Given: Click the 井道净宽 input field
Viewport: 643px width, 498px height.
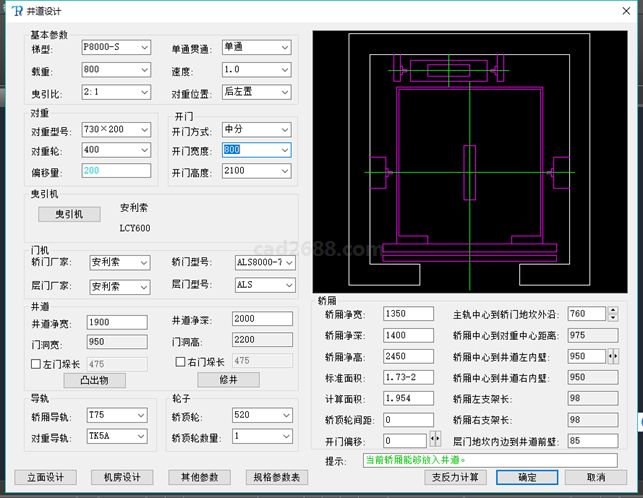Looking at the screenshot, I should pyautogui.click(x=118, y=322).
